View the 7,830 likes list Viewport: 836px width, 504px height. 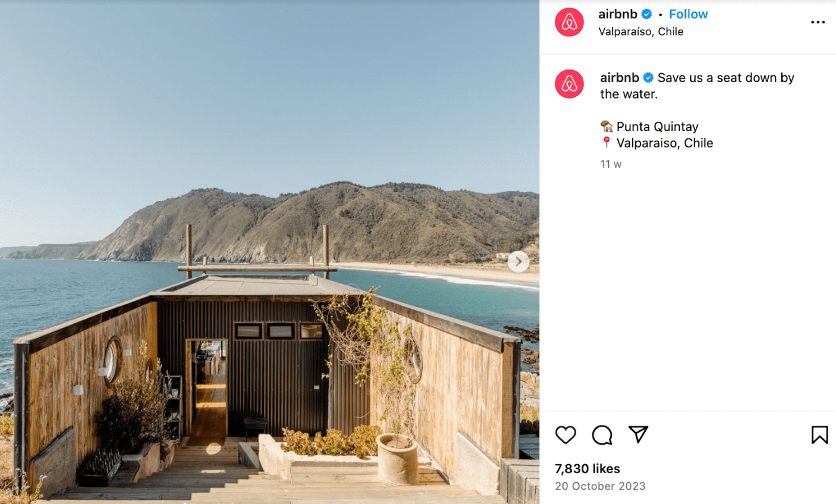pyautogui.click(x=587, y=468)
